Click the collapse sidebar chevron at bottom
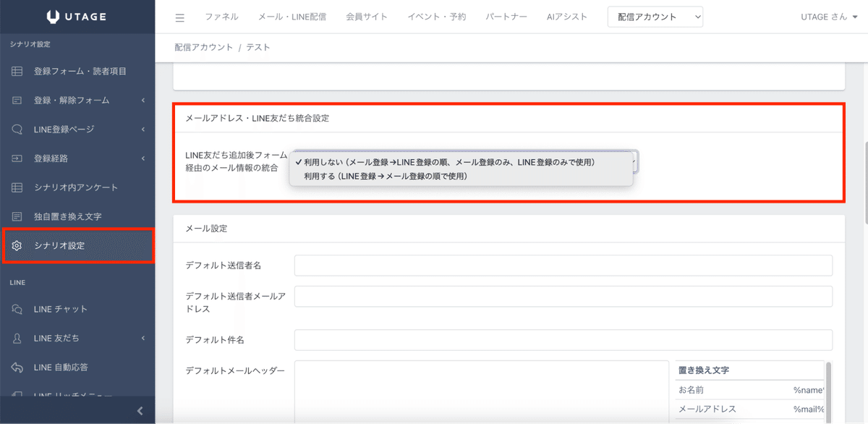Screen dimensions: 868x424 pos(140,410)
